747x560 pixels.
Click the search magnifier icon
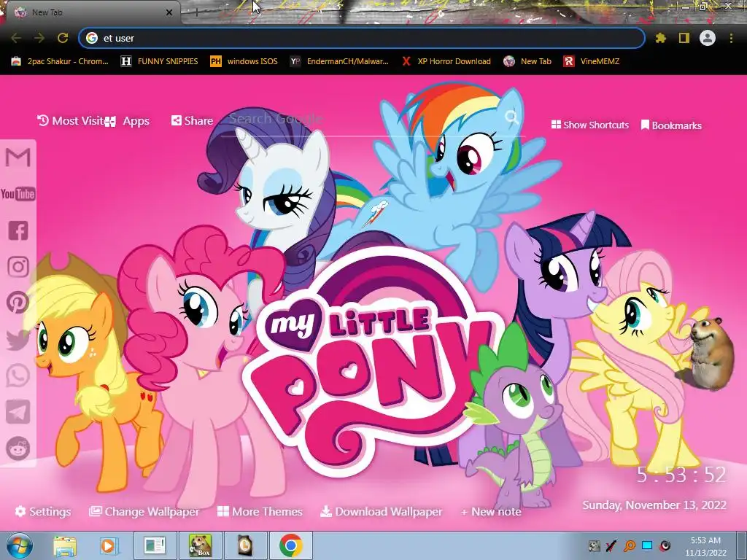click(x=511, y=117)
